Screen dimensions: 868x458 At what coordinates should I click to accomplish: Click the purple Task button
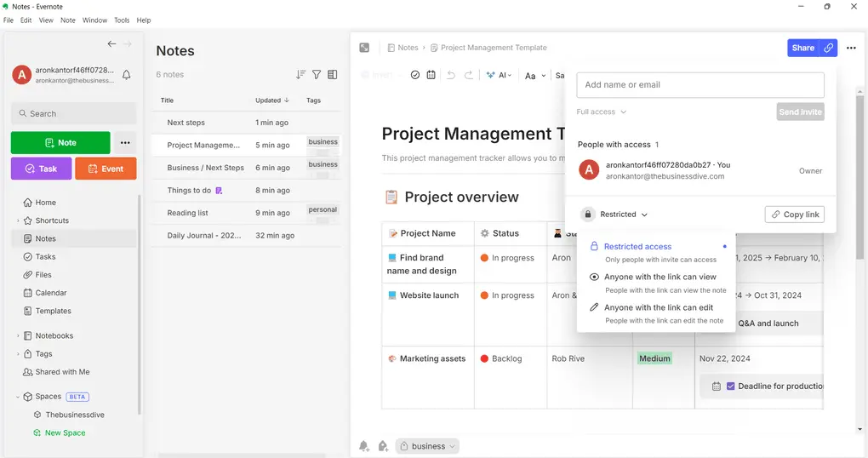[x=42, y=169]
